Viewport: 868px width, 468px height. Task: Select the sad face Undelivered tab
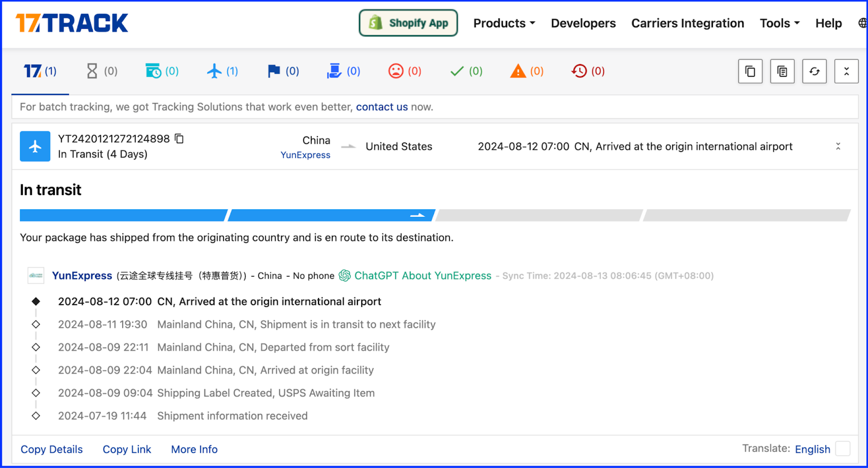[x=405, y=71]
